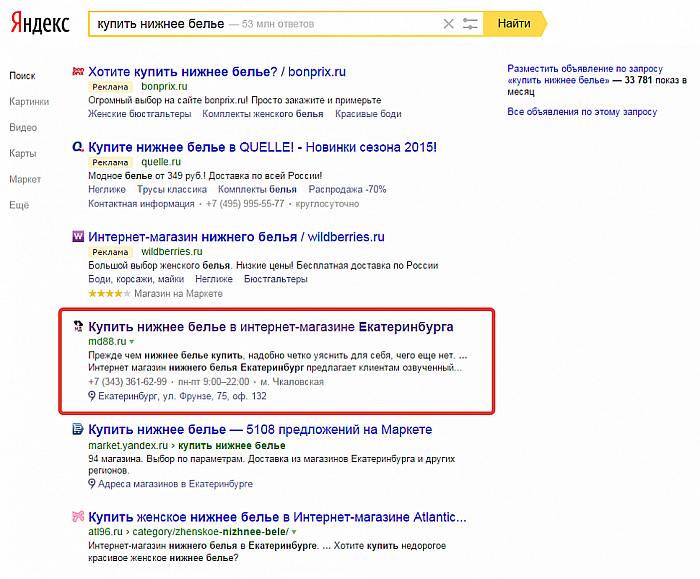Click Адреса магазинов в Екатеринбурге link
Viewport: 700px width, 579px height.
pos(175,484)
